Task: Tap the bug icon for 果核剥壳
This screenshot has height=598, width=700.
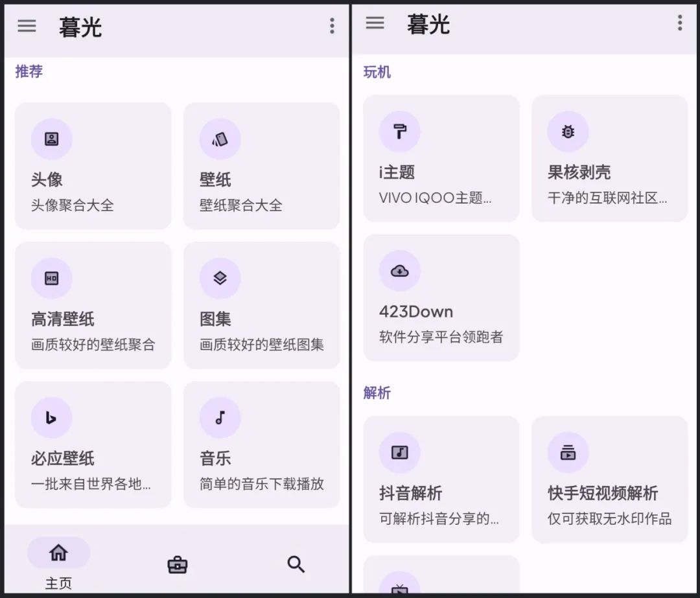Action: pos(568,132)
